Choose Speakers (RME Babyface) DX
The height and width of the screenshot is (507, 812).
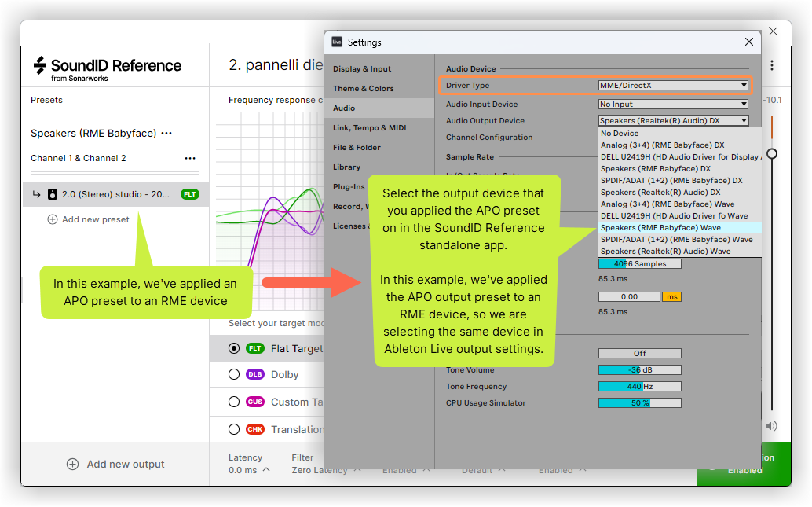click(680, 169)
